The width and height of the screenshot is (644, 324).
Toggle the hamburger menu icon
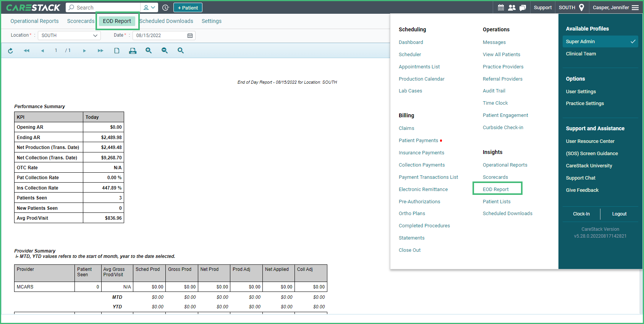coord(635,7)
